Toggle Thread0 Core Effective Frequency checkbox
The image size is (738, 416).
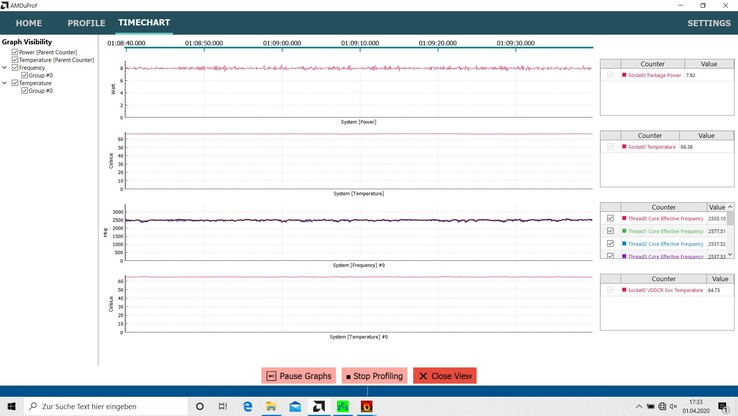[610, 218]
